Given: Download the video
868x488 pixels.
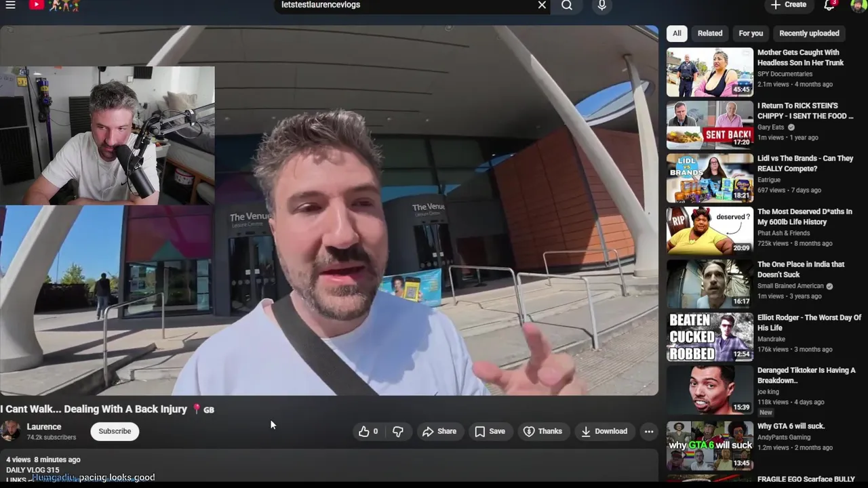Looking at the screenshot, I should tap(604, 431).
